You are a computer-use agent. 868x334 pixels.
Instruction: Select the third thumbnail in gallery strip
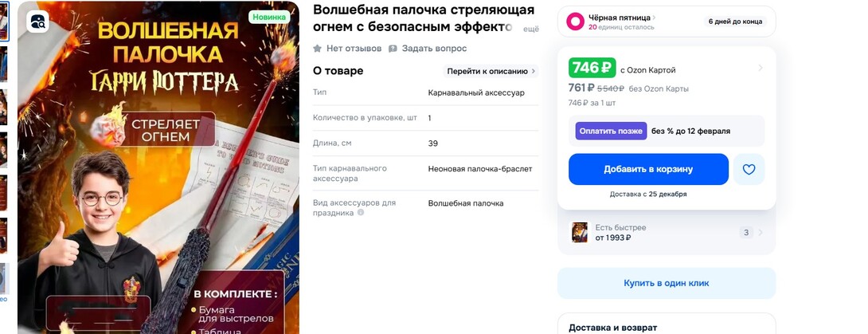[3, 107]
